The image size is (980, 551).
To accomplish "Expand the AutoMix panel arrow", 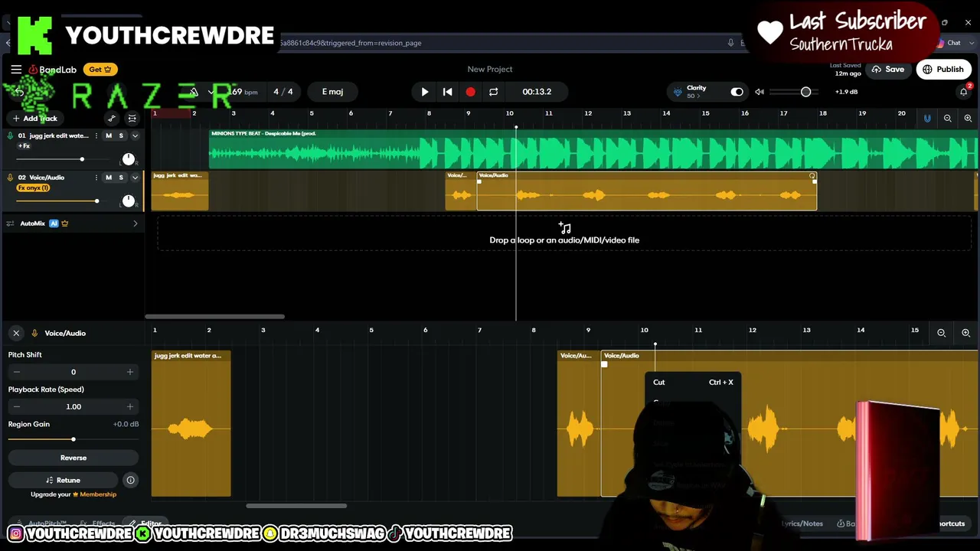I will pos(136,223).
